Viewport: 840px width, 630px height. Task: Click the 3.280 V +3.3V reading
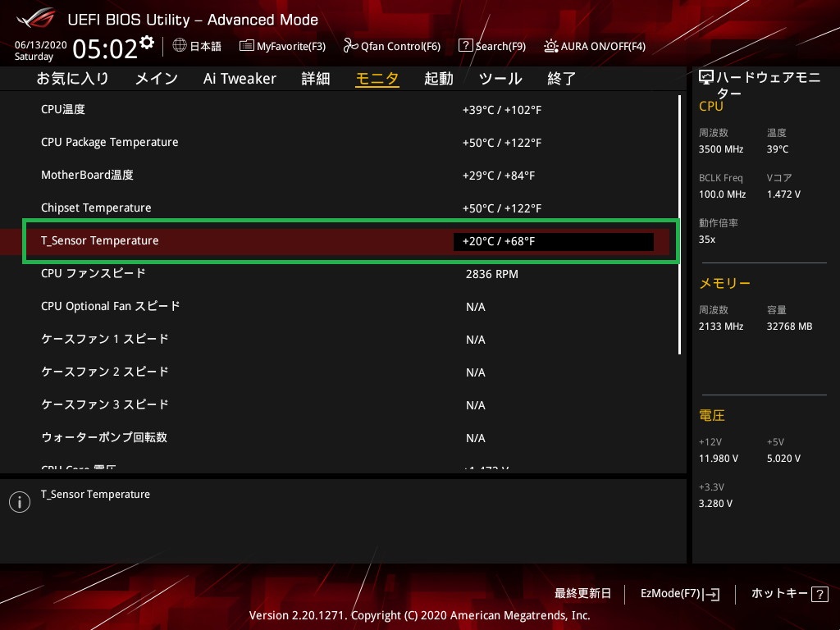(715, 504)
